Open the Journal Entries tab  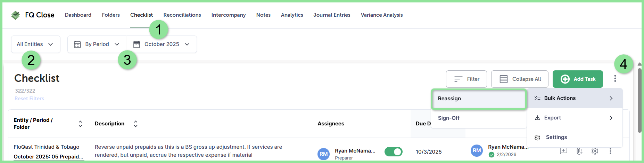point(332,15)
